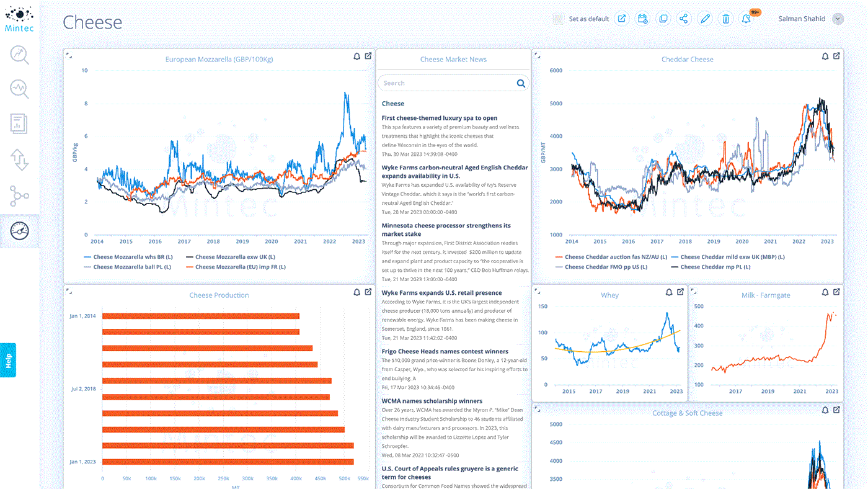Click Set as default

coord(588,18)
